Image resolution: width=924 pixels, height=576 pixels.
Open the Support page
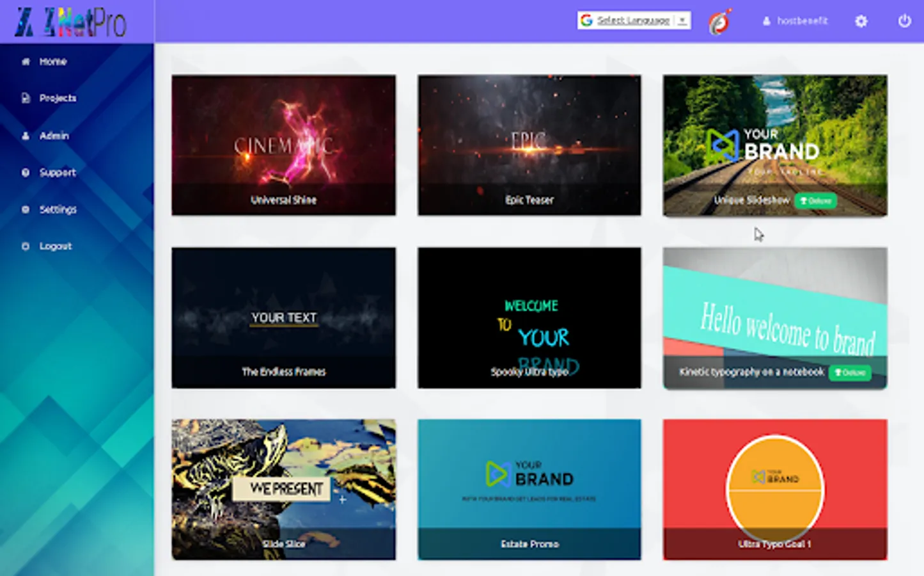[x=58, y=172]
